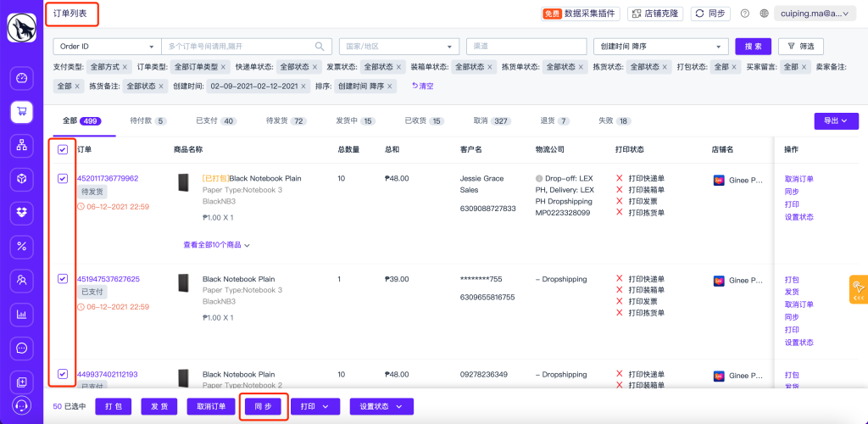Click the search magnifier in order number field

(320, 47)
